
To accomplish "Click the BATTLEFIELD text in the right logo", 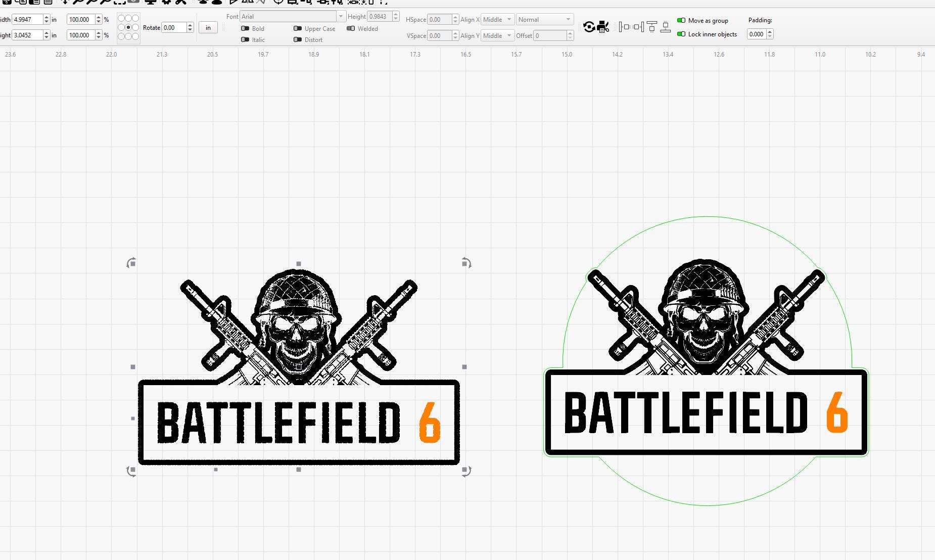I will coord(686,412).
